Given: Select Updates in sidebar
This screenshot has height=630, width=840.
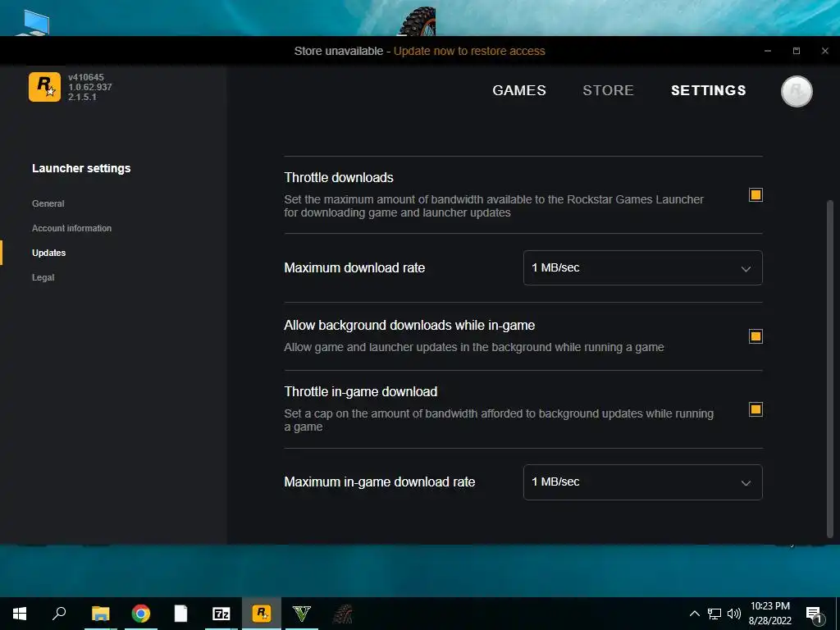Looking at the screenshot, I should tap(48, 253).
